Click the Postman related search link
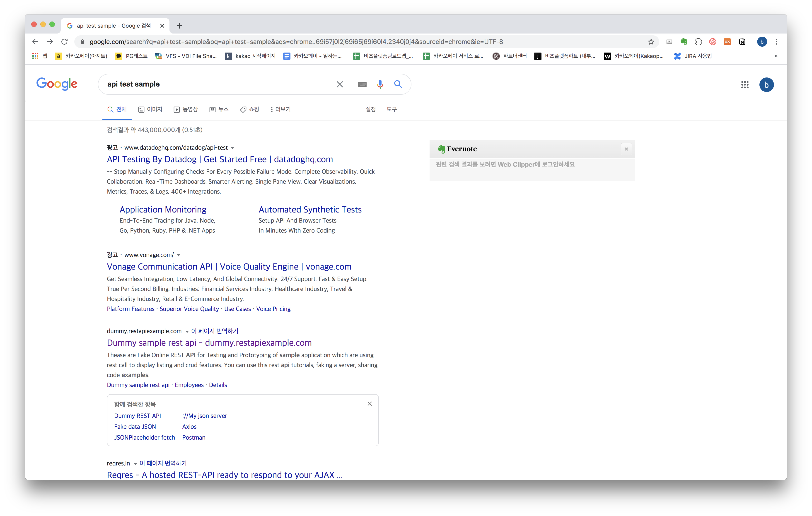 (193, 437)
